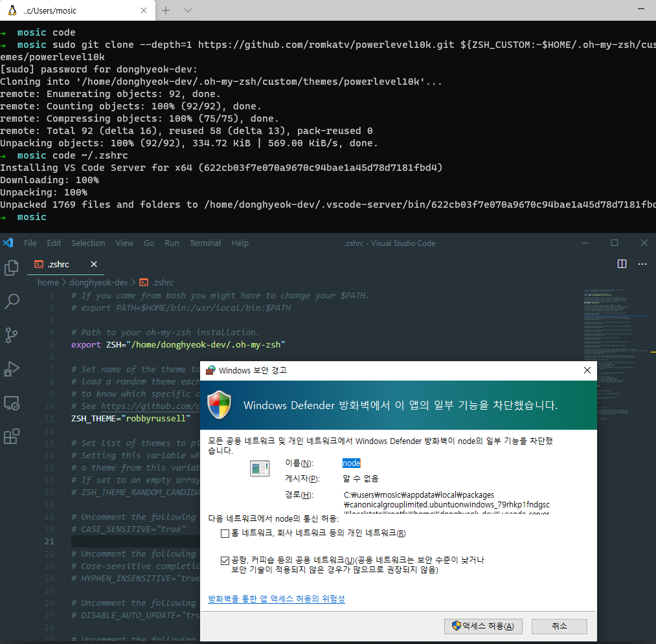The height and width of the screenshot is (644, 656).
Task: Click the editor minimap
Action: 617,355
